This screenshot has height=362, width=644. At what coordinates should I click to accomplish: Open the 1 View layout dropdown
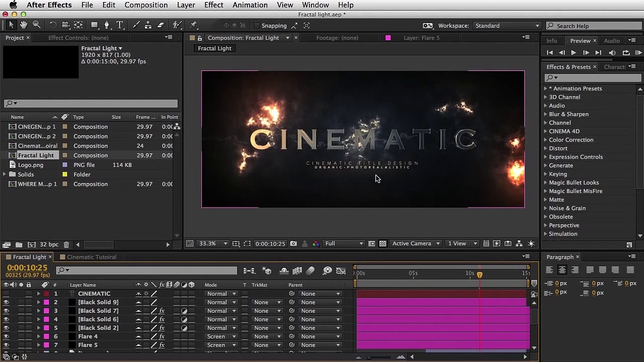(462, 244)
